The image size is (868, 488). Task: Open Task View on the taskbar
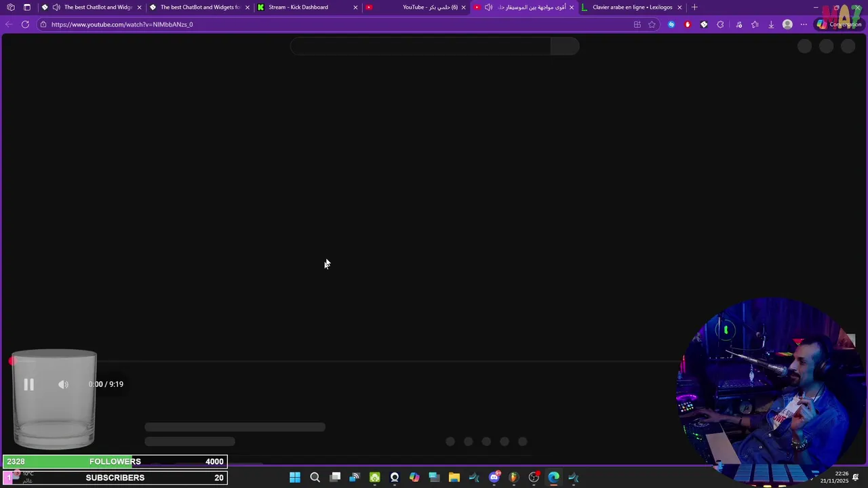pos(335,477)
